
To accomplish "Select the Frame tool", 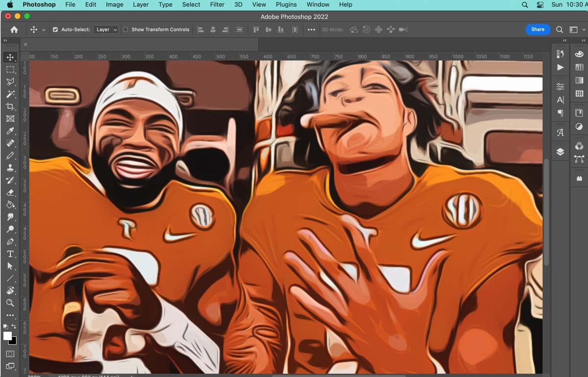I will (10, 118).
